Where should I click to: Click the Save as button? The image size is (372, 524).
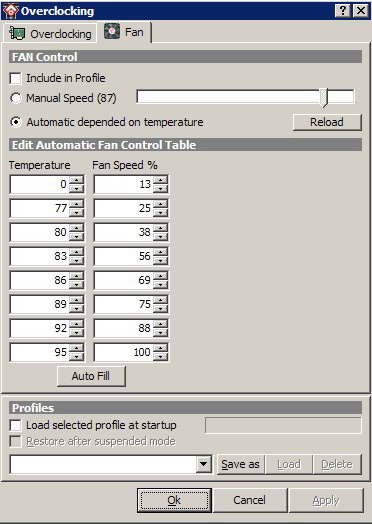[x=241, y=464]
